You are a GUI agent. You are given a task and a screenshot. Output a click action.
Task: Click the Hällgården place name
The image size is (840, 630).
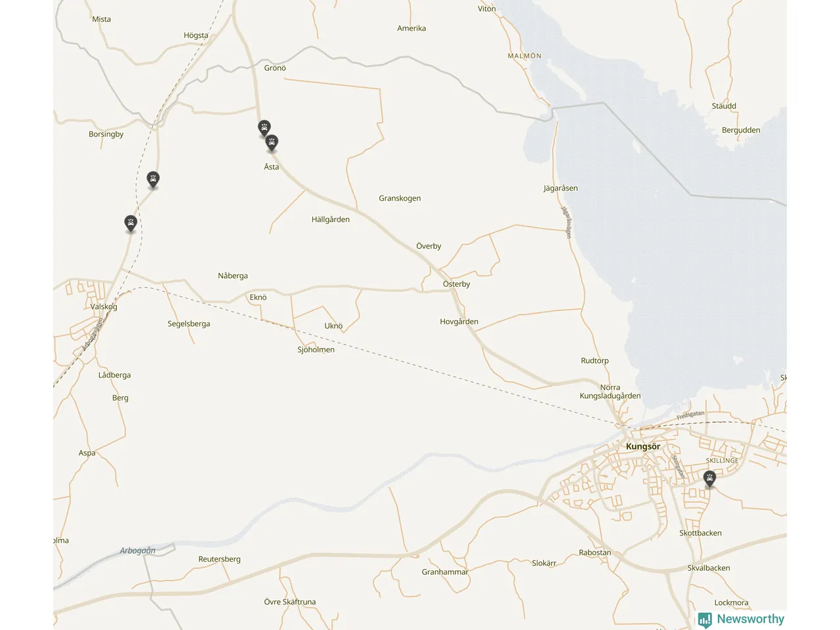tap(331, 219)
